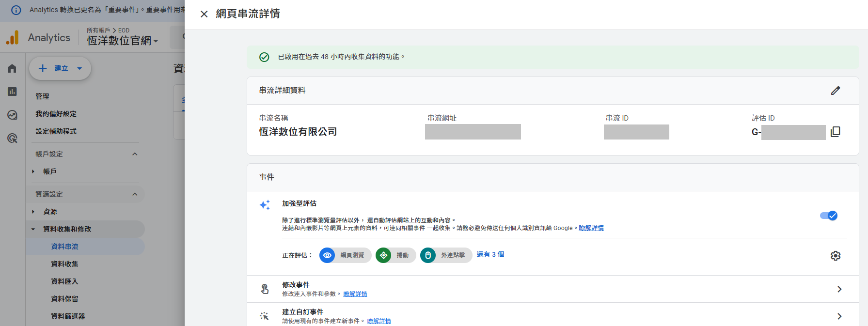
Task: Click the 捲動 scroll icon
Action: click(383, 255)
